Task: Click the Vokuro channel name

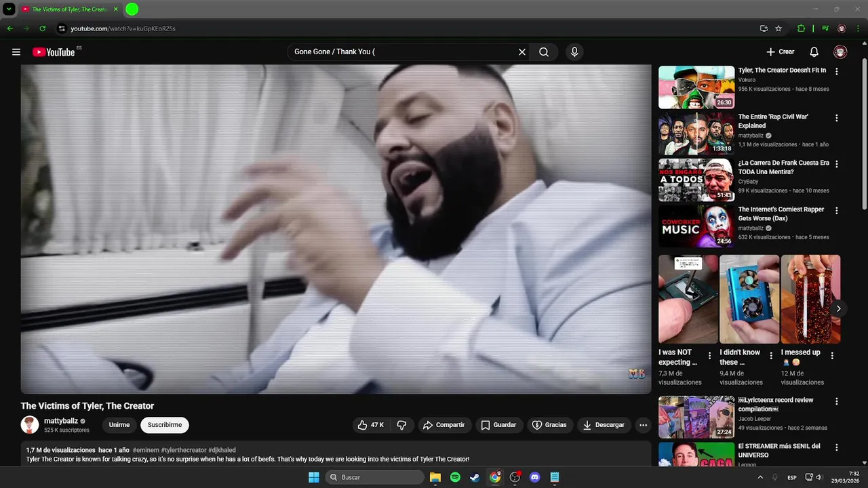Action: tap(747, 80)
